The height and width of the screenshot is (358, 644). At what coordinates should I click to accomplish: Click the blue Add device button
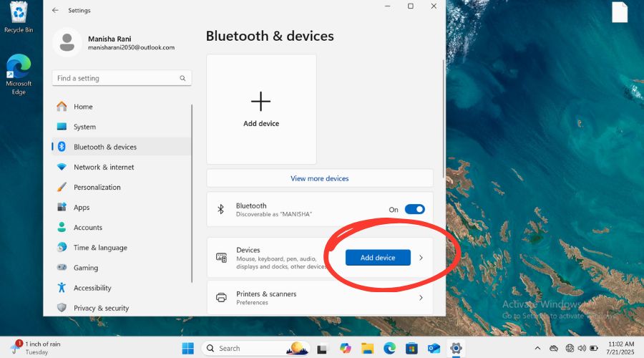378,258
